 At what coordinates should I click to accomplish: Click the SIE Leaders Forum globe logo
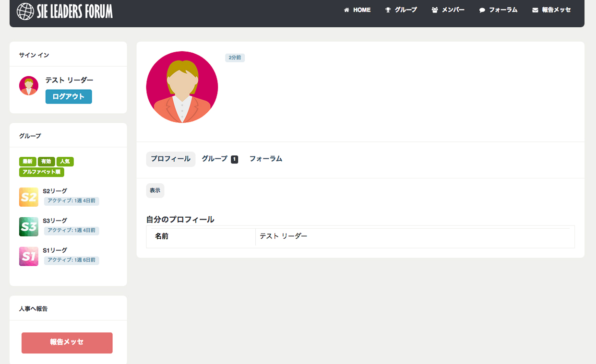(x=25, y=11)
